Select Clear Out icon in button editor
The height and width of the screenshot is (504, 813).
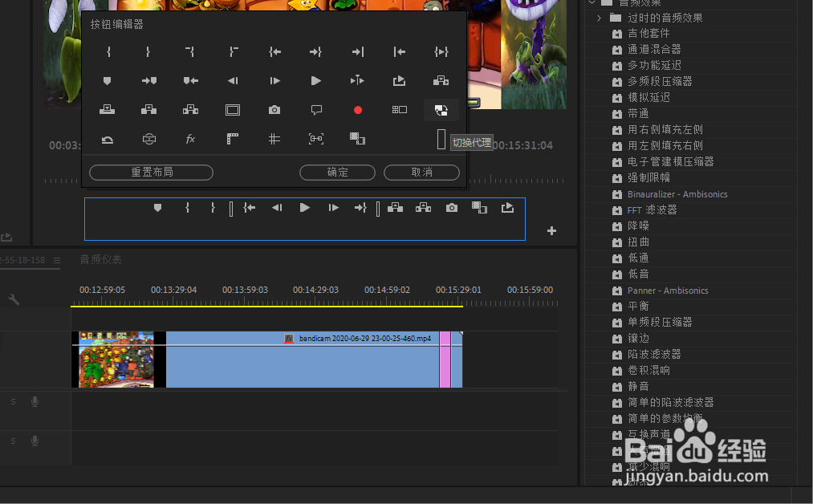(233, 52)
